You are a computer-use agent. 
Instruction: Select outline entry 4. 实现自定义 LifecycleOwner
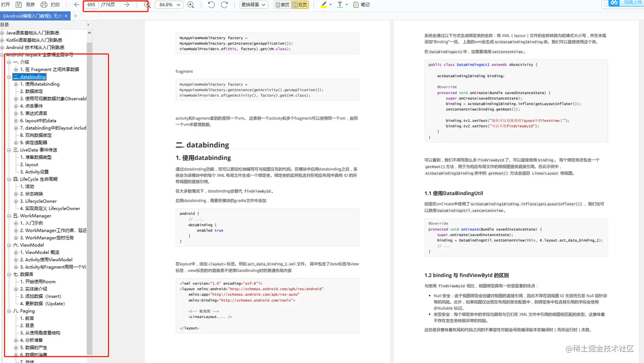pyautogui.click(x=50, y=208)
